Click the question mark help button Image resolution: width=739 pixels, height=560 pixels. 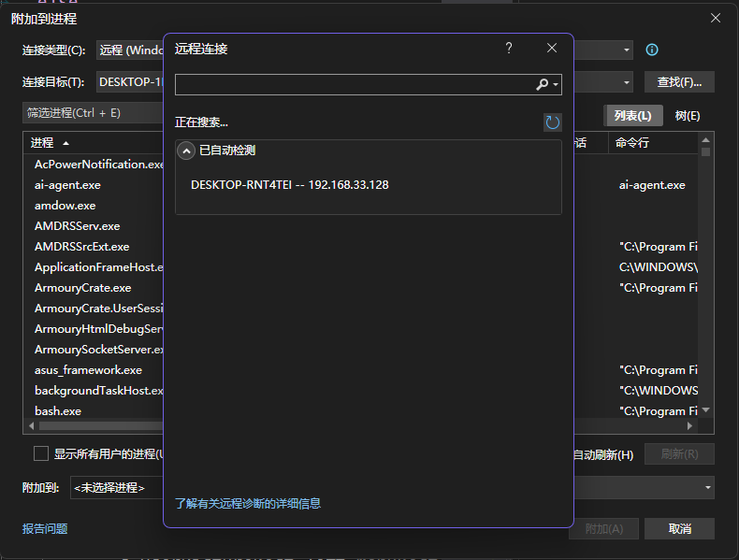click(x=509, y=49)
